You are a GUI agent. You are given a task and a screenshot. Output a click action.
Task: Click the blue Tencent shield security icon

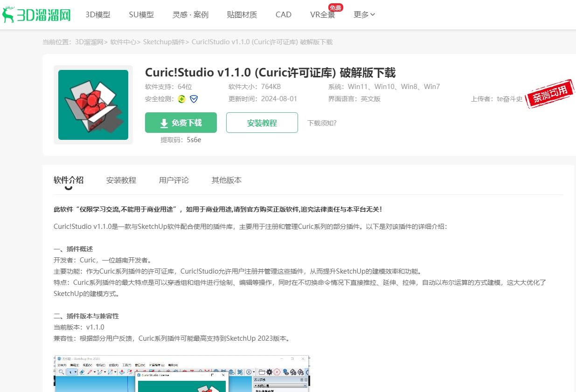(x=194, y=99)
